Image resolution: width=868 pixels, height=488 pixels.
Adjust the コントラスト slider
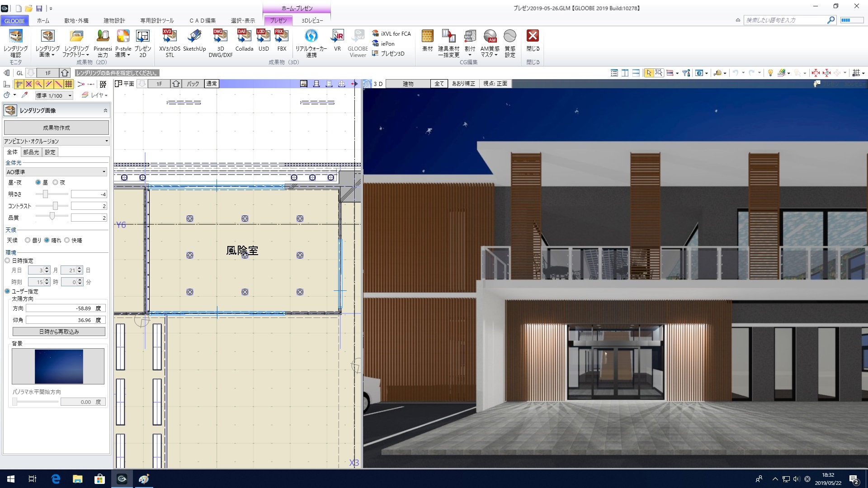(x=55, y=206)
